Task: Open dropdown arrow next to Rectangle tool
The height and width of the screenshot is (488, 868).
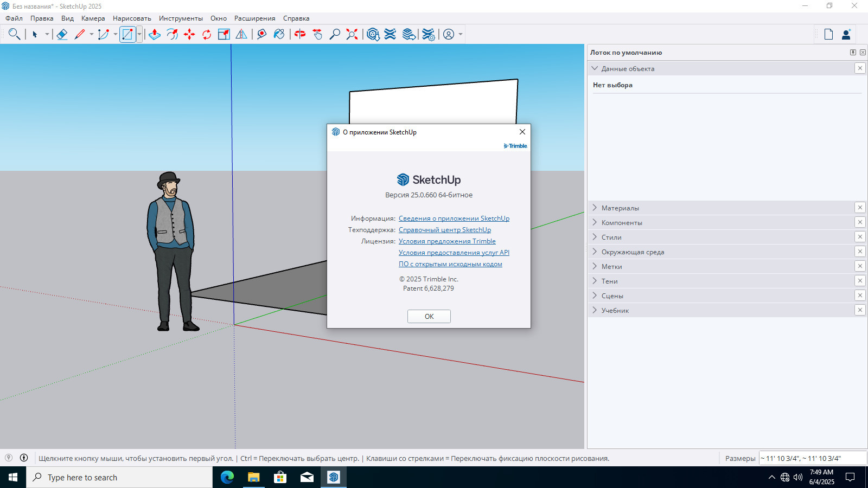Action: click(139, 34)
